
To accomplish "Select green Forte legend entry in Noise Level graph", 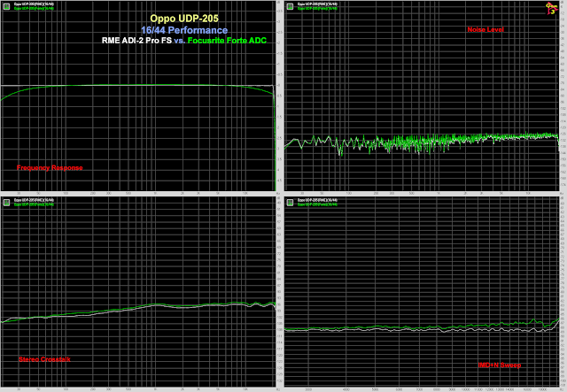I will coord(317,8).
